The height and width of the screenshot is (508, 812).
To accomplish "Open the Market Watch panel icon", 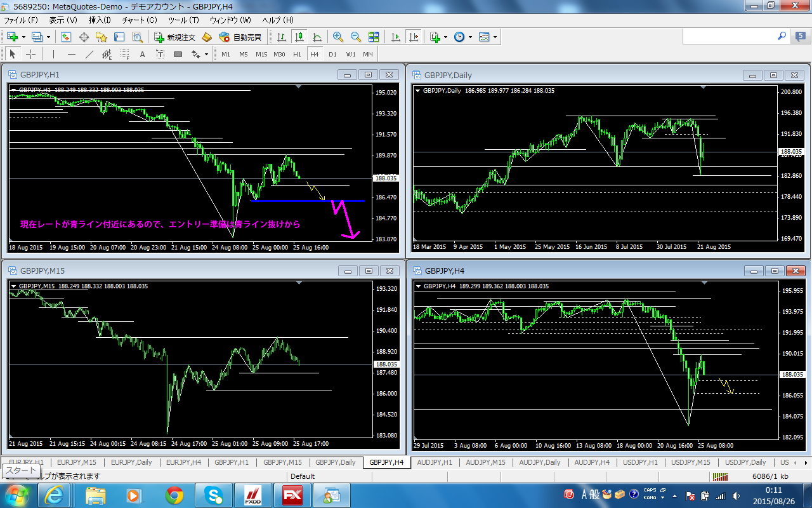I will tap(66, 37).
